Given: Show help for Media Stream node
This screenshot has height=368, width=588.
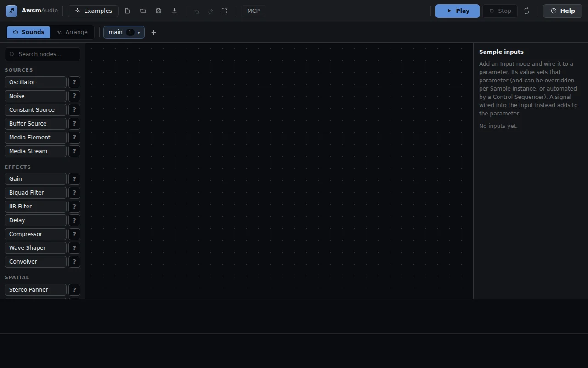Looking at the screenshot, I should coord(74,151).
